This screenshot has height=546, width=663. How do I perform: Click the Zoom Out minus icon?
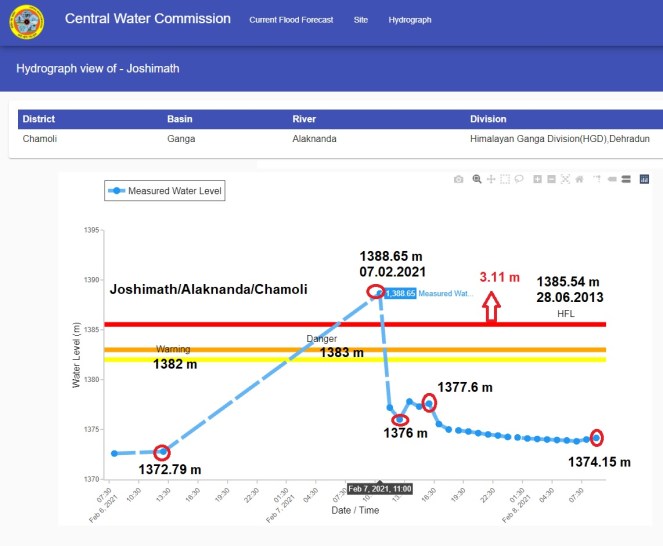coord(551,179)
